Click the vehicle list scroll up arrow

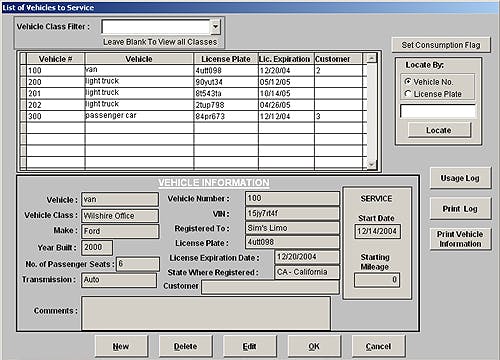[371, 58]
